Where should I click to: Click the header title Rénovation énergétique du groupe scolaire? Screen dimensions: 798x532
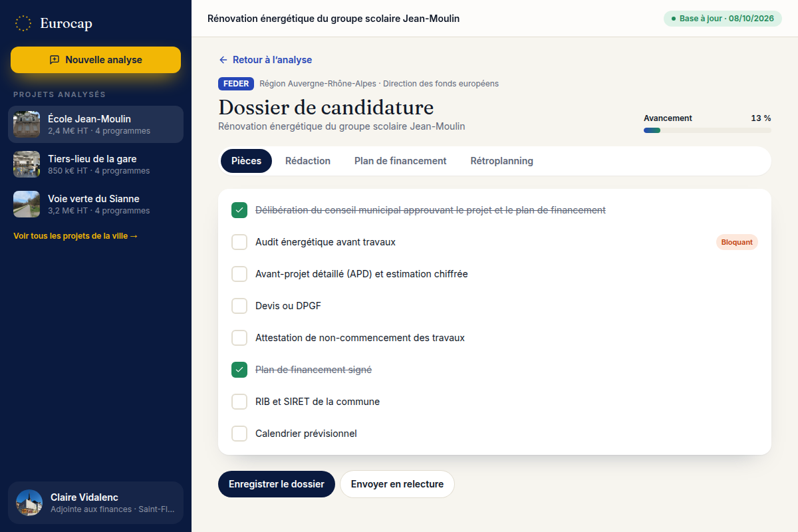333,19
